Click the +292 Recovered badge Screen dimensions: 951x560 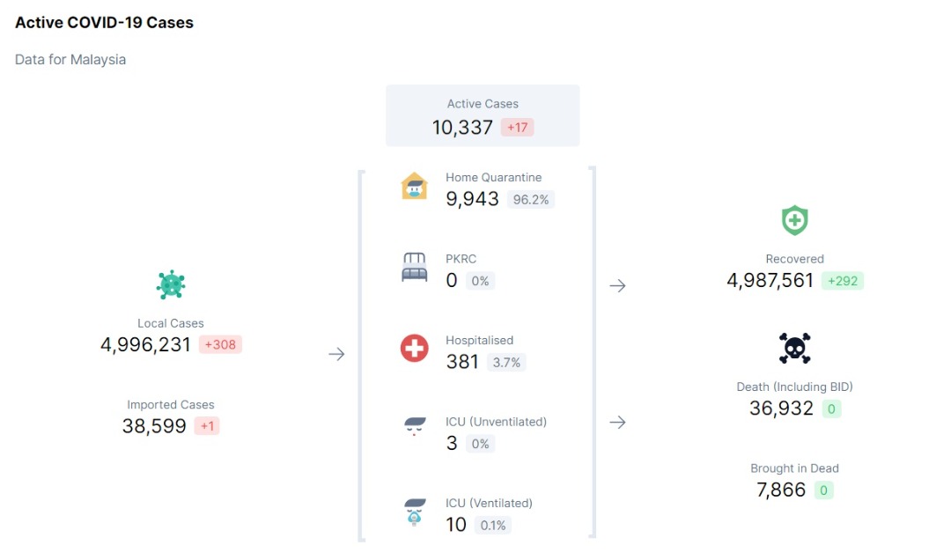click(x=843, y=281)
